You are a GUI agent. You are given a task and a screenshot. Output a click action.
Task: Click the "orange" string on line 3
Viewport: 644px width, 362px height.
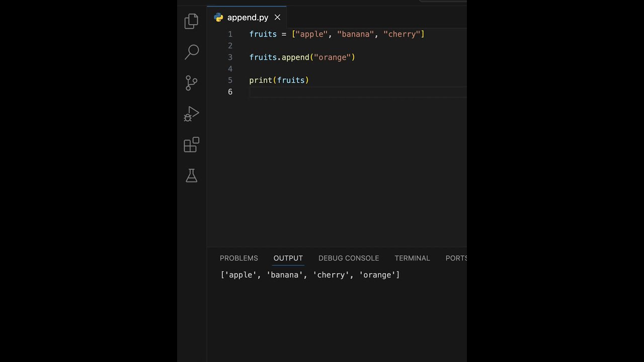pos(333,57)
